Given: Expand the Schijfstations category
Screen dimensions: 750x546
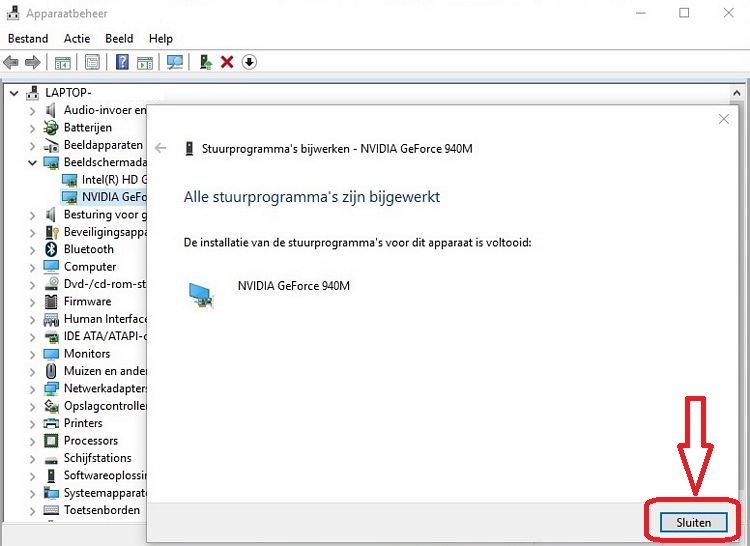Looking at the screenshot, I should (x=32, y=459).
